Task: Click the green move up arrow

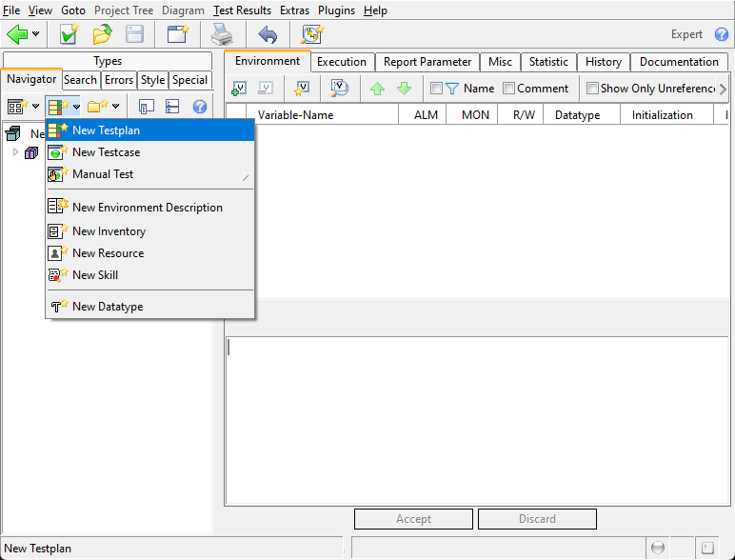Action: pyautogui.click(x=377, y=89)
